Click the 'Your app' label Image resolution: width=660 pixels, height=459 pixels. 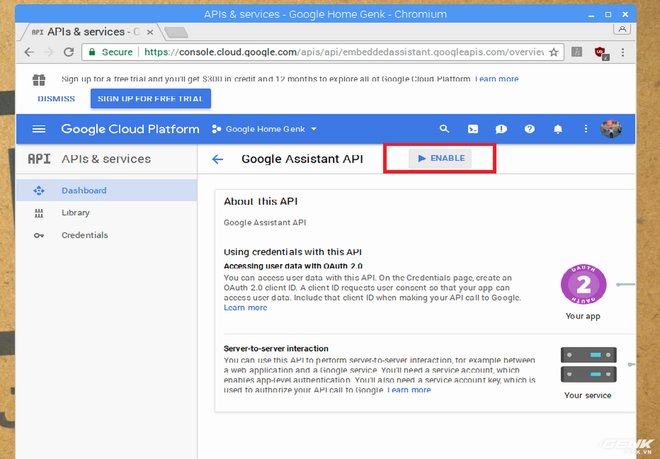[583, 316]
